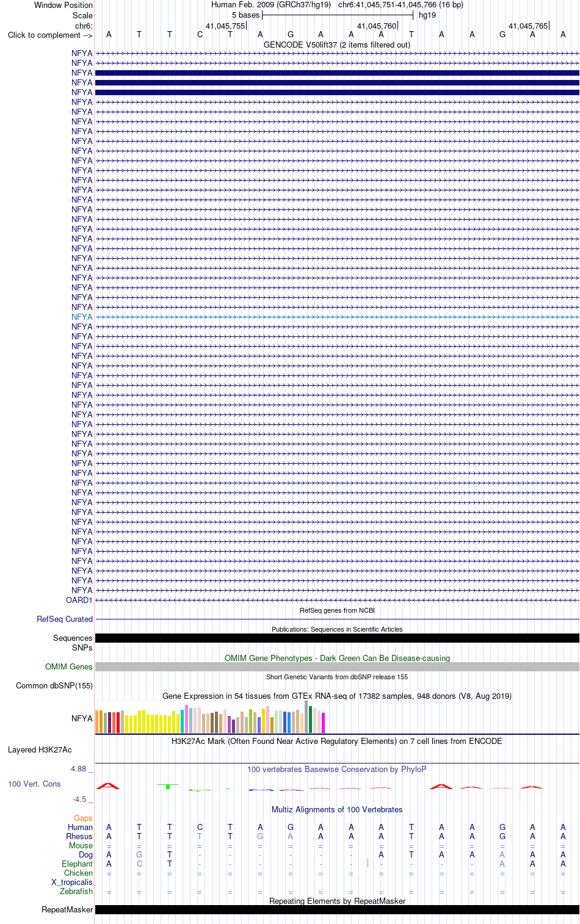Open the RefSeq Curated track label
Screen dimensions: 580x924
[65, 619]
